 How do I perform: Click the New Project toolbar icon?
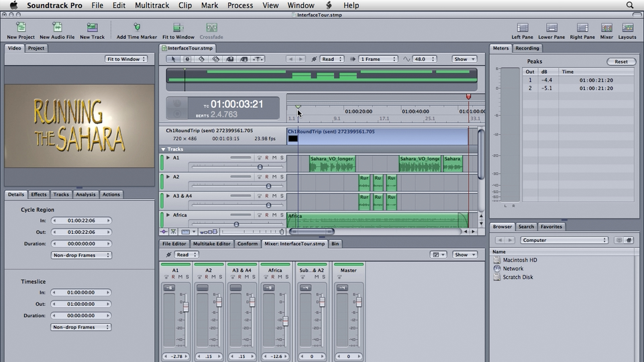21,27
